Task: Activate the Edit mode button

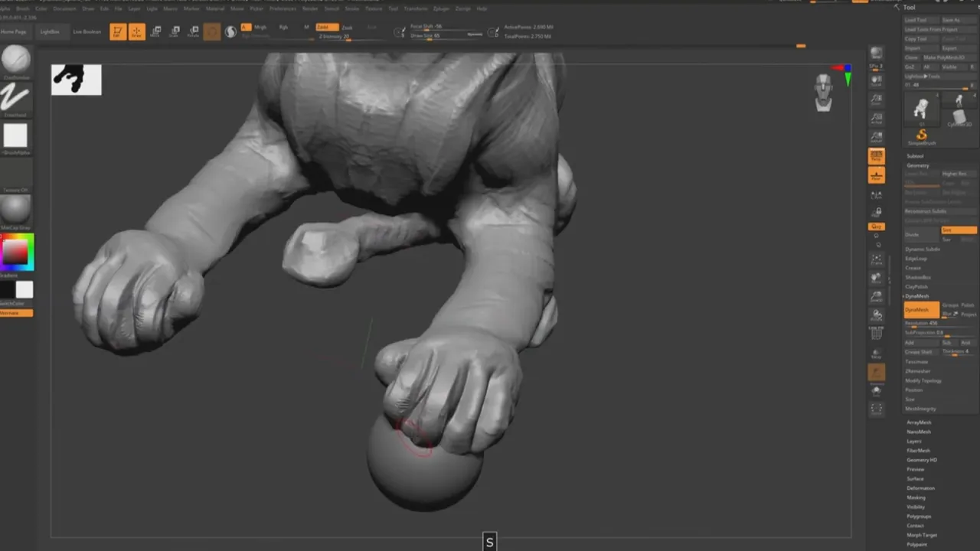Action: (x=118, y=32)
